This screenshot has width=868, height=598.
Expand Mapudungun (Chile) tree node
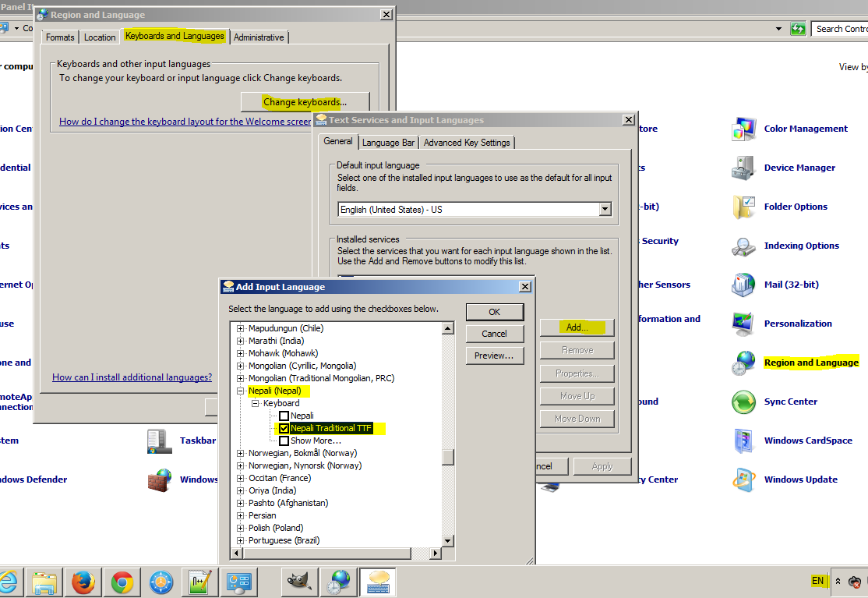pyautogui.click(x=240, y=328)
